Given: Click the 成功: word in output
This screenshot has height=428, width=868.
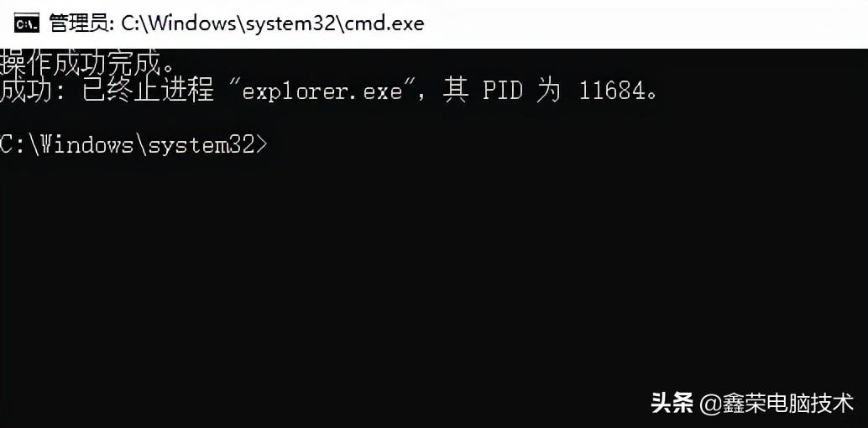Looking at the screenshot, I should [33, 91].
